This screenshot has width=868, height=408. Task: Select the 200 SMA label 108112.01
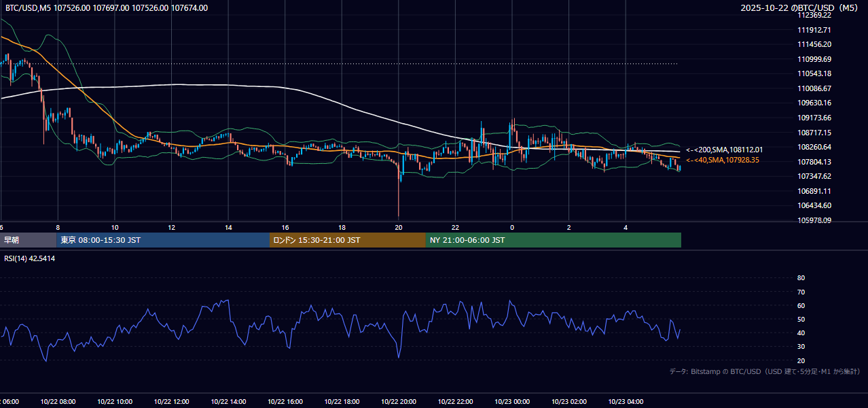(725, 150)
